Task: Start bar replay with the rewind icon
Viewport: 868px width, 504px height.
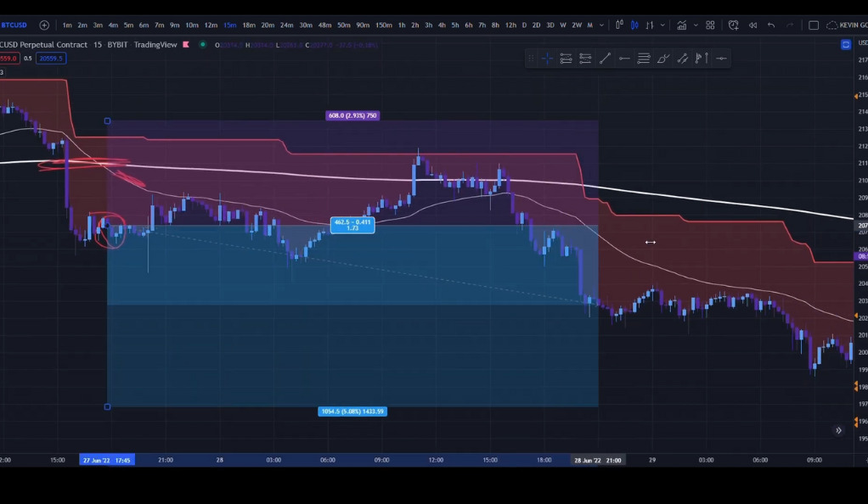Action: pyautogui.click(x=752, y=25)
